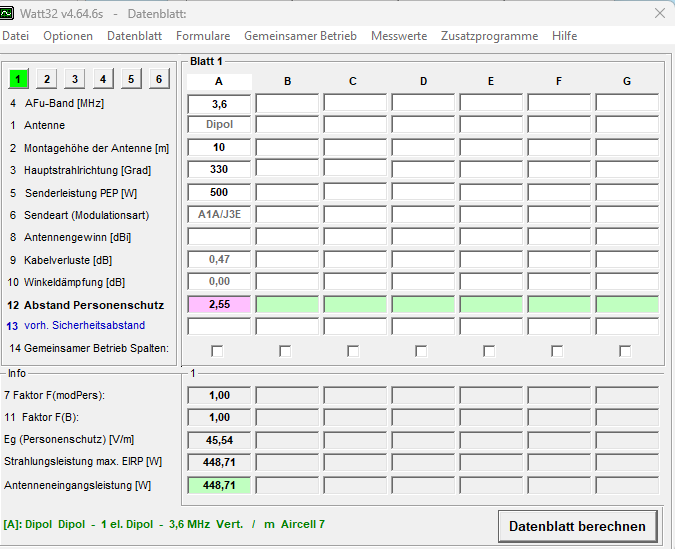This screenshot has width=675, height=549.
Task: Open the Datenblatt menu
Action: click(134, 36)
